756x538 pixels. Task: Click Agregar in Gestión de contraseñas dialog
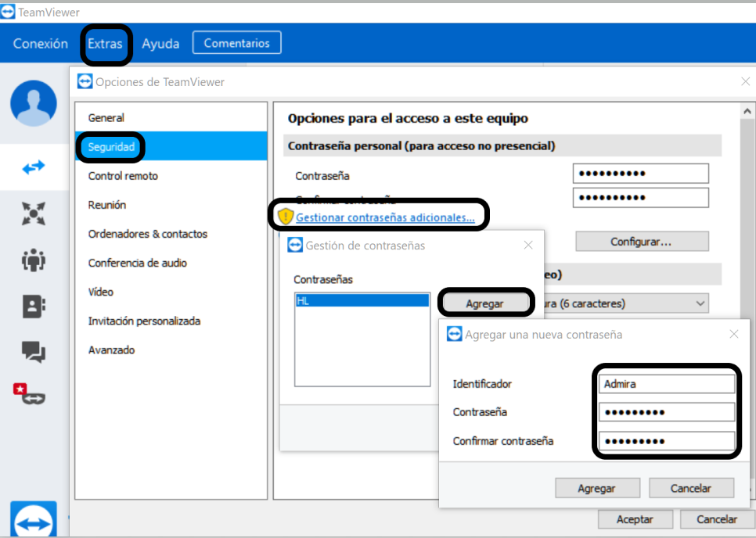click(484, 303)
